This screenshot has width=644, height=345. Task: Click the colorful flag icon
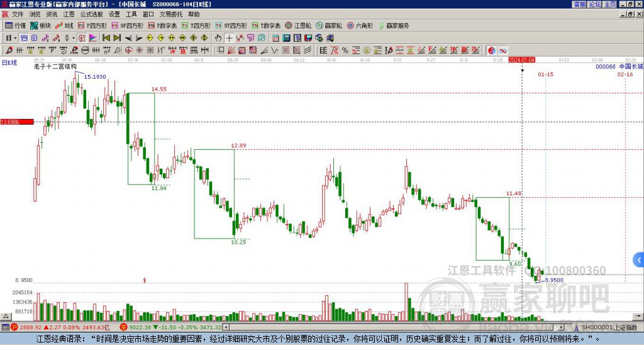(x=93, y=38)
